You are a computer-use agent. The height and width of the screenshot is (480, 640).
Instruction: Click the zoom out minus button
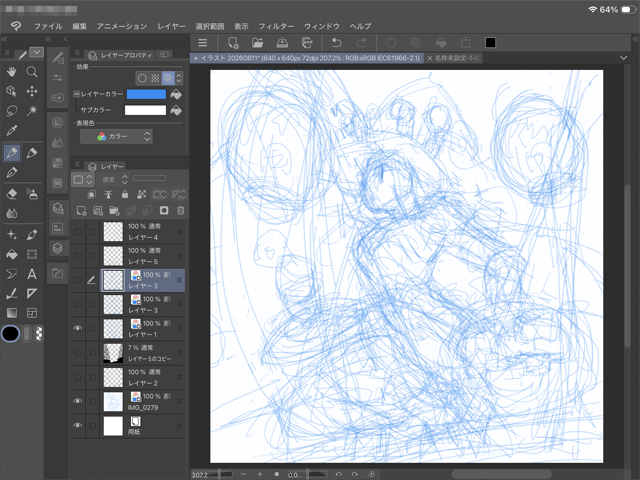tap(244, 474)
